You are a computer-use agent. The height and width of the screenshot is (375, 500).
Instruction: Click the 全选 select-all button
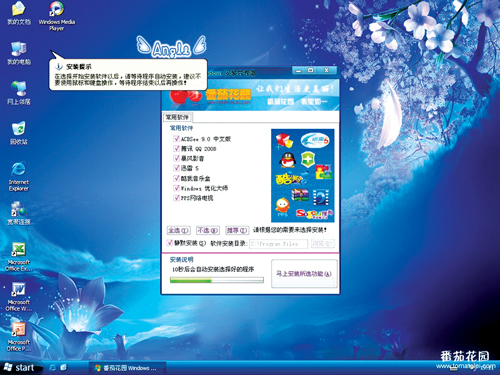pyautogui.click(x=178, y=230)
